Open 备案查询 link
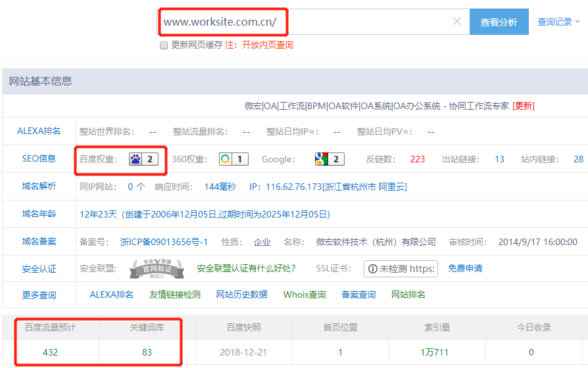Image resolution: width=588 pixels, height=368 pixels. [358, 295]
